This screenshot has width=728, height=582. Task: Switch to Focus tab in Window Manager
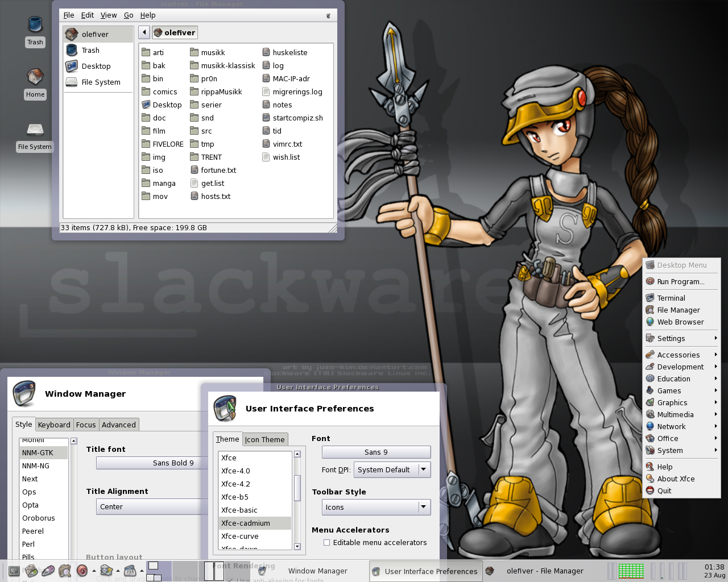86,425
